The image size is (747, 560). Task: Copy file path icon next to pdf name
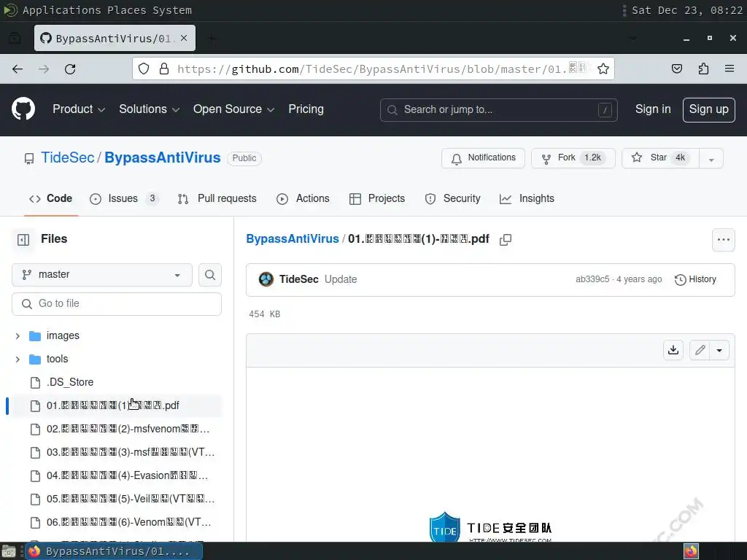[x=506, y=239]
